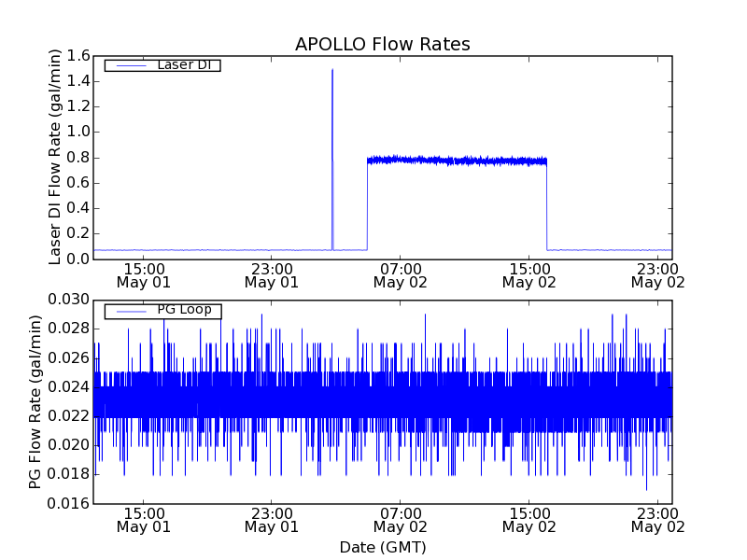
Task: Click 23:00 May 01 label under top plot
Action: click(x=272, y=274)
